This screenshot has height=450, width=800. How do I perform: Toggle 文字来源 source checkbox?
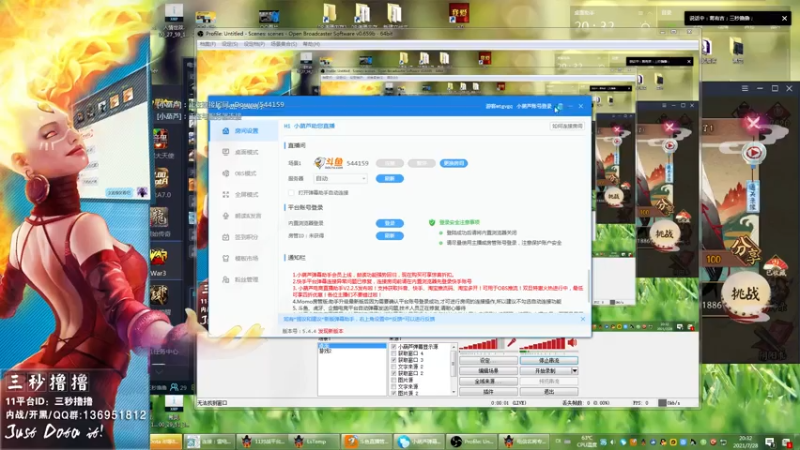click(393, 386)
